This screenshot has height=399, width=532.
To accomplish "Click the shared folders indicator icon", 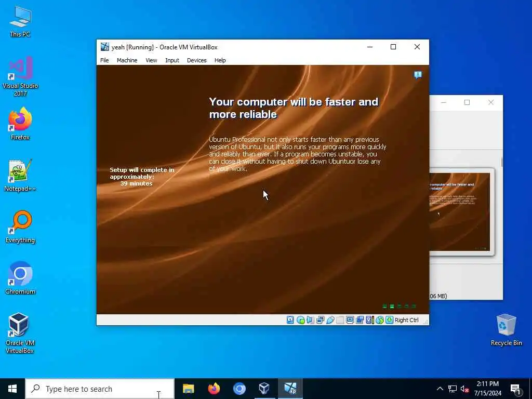I will point(340,320).
